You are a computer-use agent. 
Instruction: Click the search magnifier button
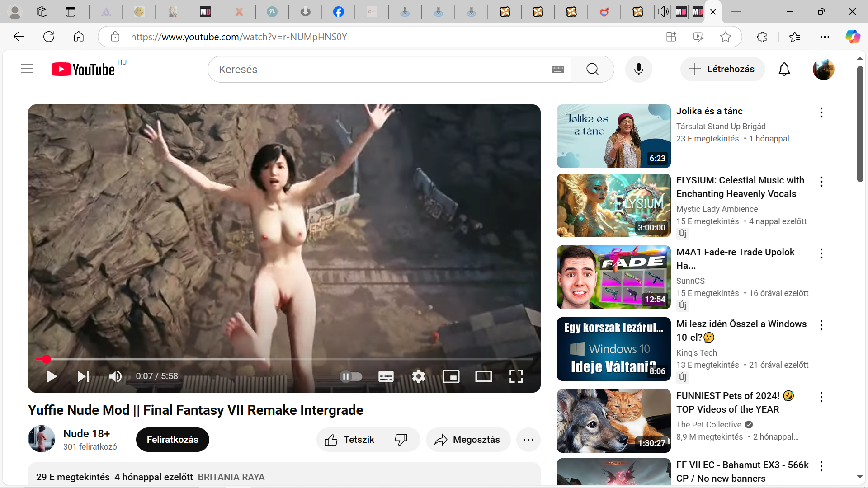tap(592, 69)
